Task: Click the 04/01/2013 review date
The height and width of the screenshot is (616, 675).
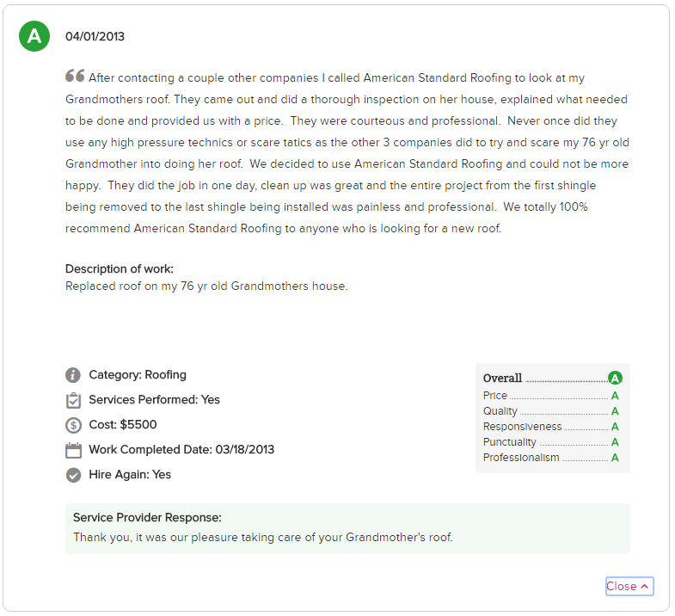Action: (x=95, y=36)
